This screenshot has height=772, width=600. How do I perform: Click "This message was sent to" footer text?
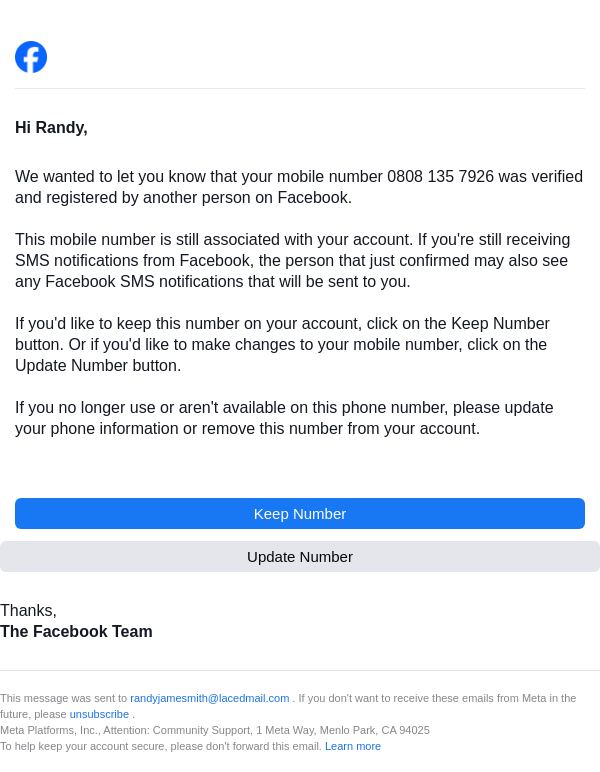point(63,698)
